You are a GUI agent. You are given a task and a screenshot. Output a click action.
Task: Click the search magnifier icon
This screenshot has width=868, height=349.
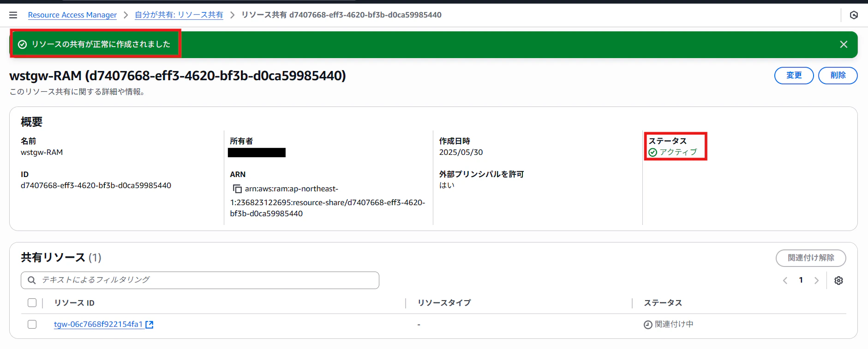[32, 280]
